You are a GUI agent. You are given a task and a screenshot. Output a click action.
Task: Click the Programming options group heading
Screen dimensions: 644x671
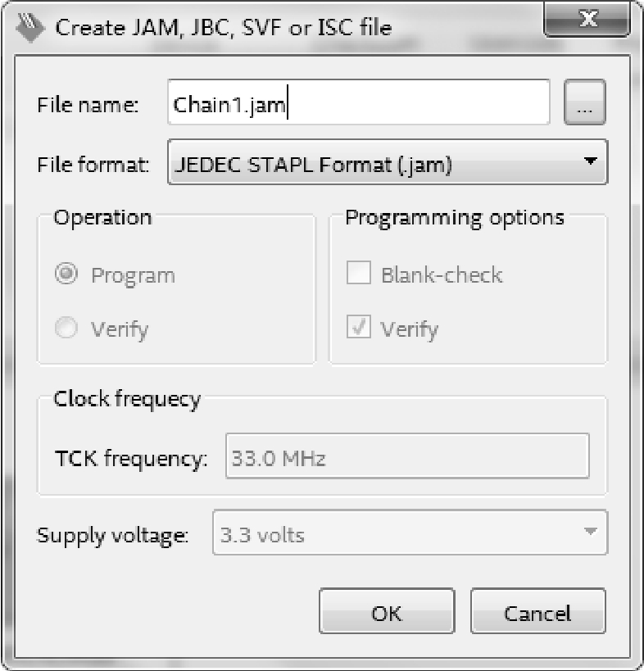pos(455,218)
